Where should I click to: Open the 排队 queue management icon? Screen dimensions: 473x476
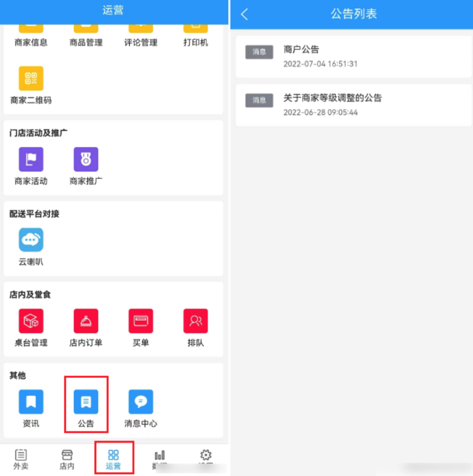point(195,320)
